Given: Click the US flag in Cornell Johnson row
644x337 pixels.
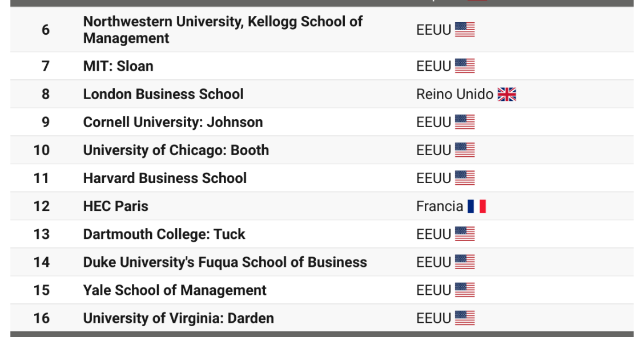Looking at the screenshot, I should (465, 122).
